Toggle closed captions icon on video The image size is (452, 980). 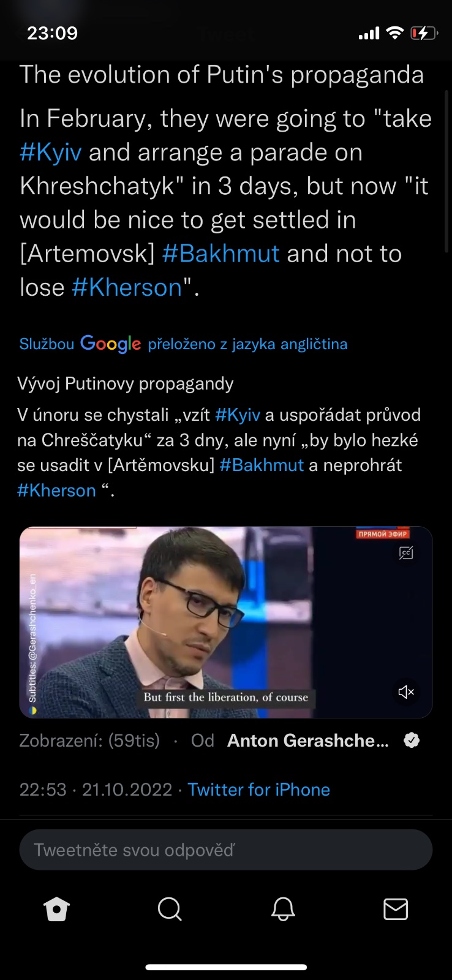(406, 553)
